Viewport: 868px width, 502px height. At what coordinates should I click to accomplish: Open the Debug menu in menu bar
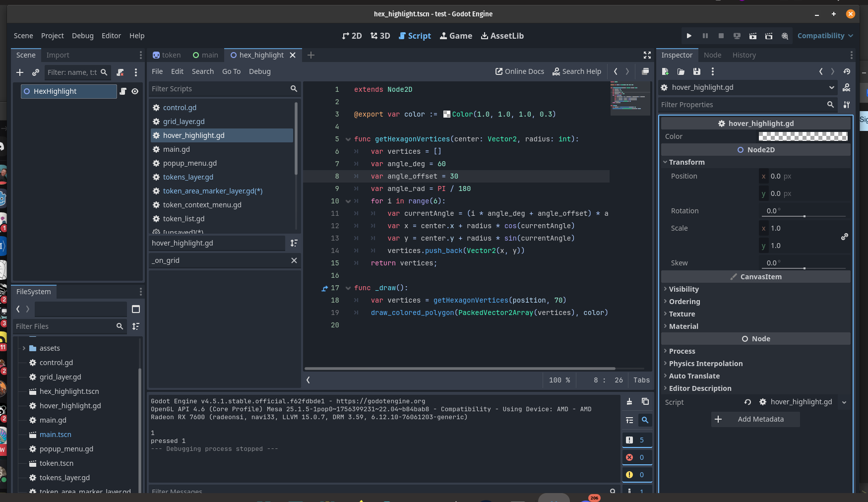tap(82, 36)
